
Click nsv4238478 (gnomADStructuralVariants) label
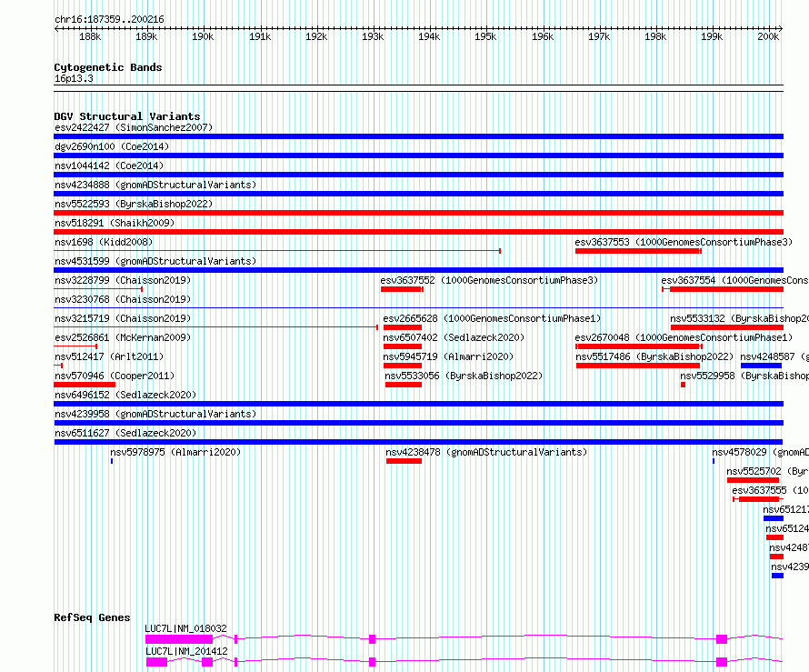(x=486, y=452)
